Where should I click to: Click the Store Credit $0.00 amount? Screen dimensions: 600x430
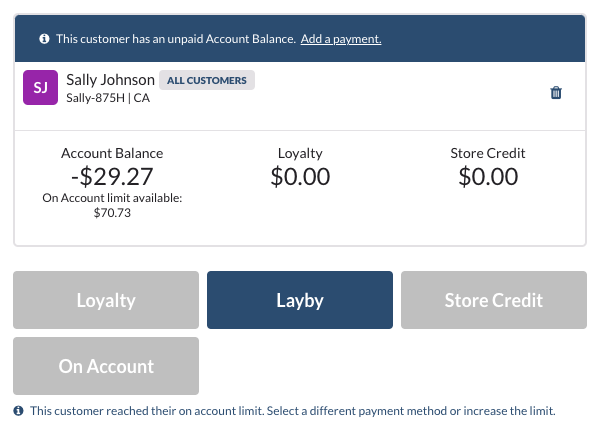488,176
